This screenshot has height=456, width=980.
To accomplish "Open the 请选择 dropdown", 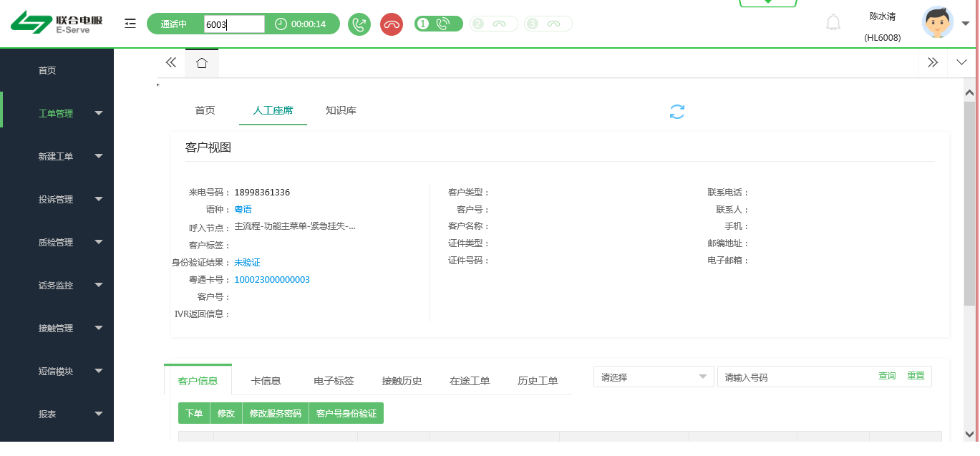I will (653, 377).
